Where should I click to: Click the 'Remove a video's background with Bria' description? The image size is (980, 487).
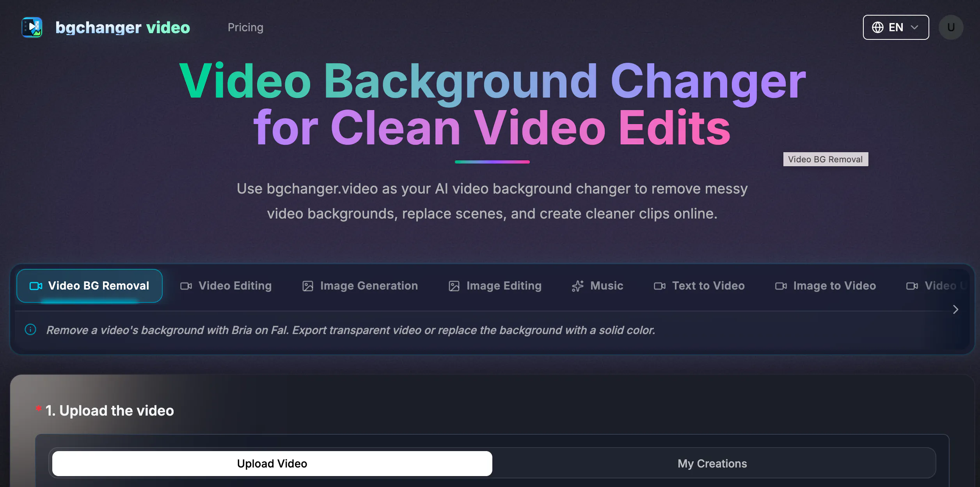(x=351, y=330)
